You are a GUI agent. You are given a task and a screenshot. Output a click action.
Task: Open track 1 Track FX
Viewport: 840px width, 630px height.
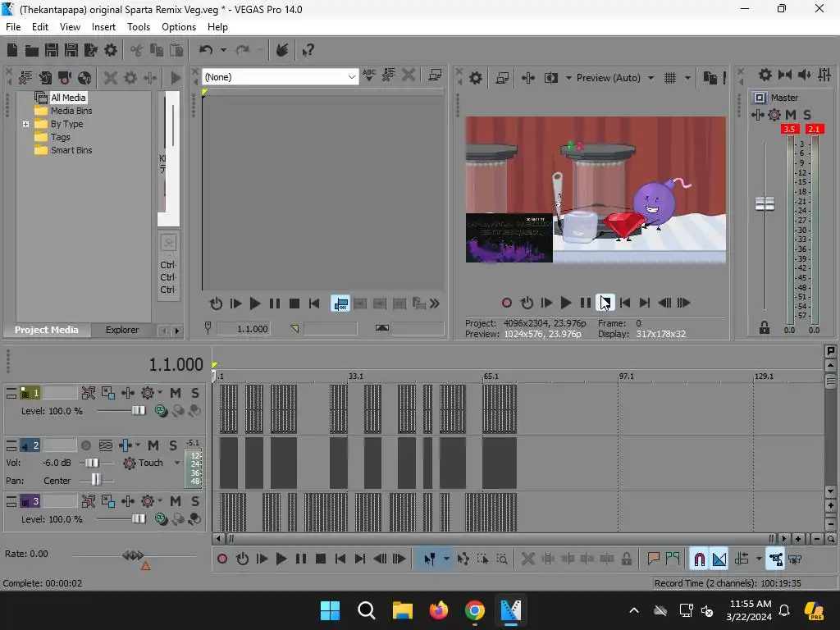pyautogui.click(x=148, y=393)
